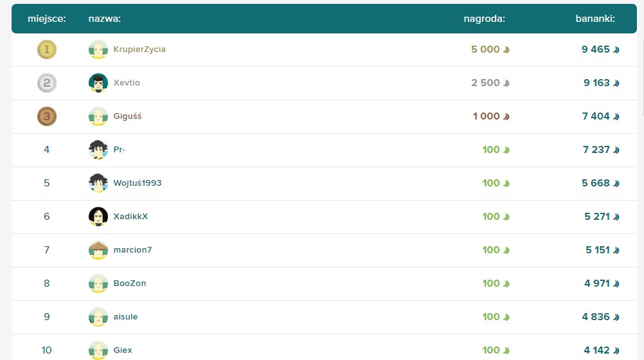Visit the BooZon profile name
644x360 pixels.
coord(130,283)
